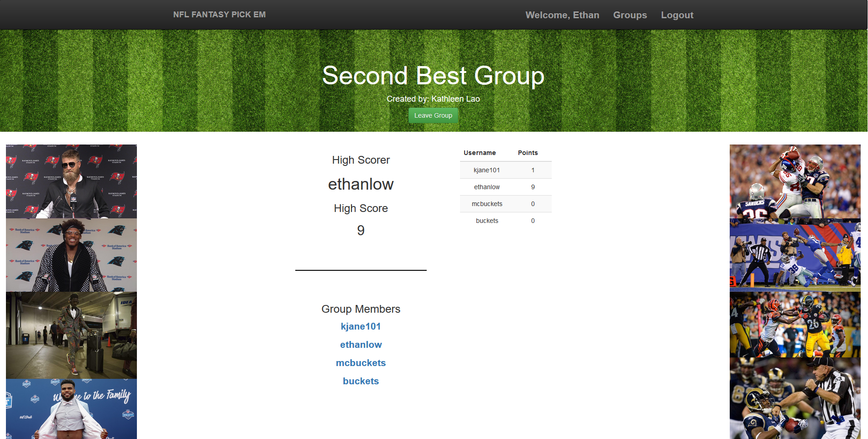Open the buckets member link

click(x=361, y=381)
